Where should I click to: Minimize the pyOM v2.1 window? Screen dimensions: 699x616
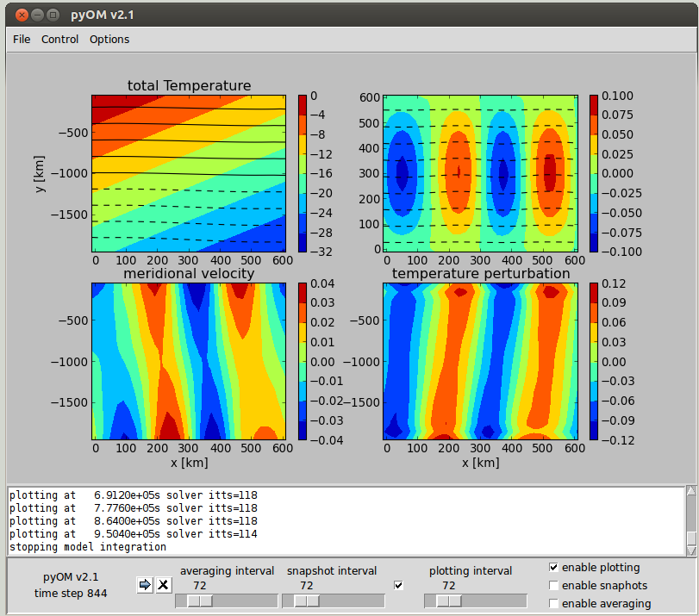click(x=37, y=15)
